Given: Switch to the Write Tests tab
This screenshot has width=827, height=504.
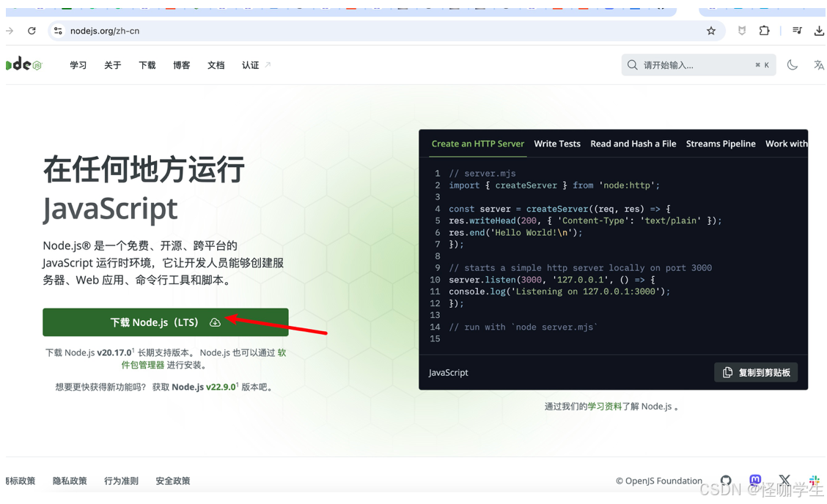Looking at the screenshot, I should (x=557, y=144).
